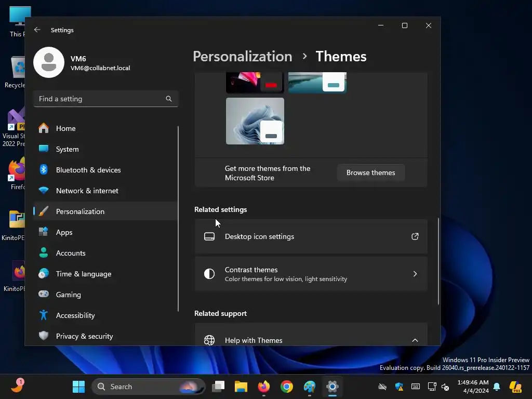Click the half-circle Contrast themes icon
The image size is (532, 399).
(209, 274)
